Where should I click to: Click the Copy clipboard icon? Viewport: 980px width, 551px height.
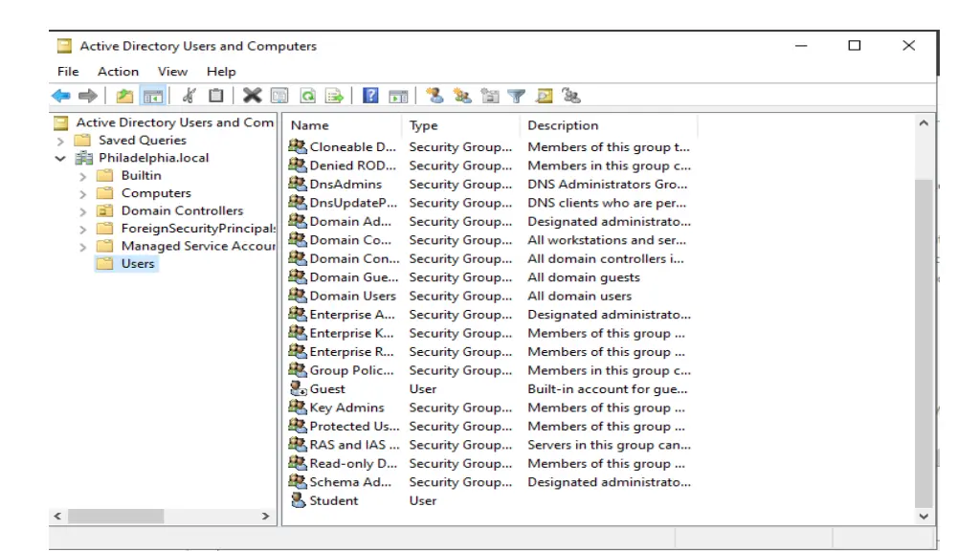click(216, 96)
